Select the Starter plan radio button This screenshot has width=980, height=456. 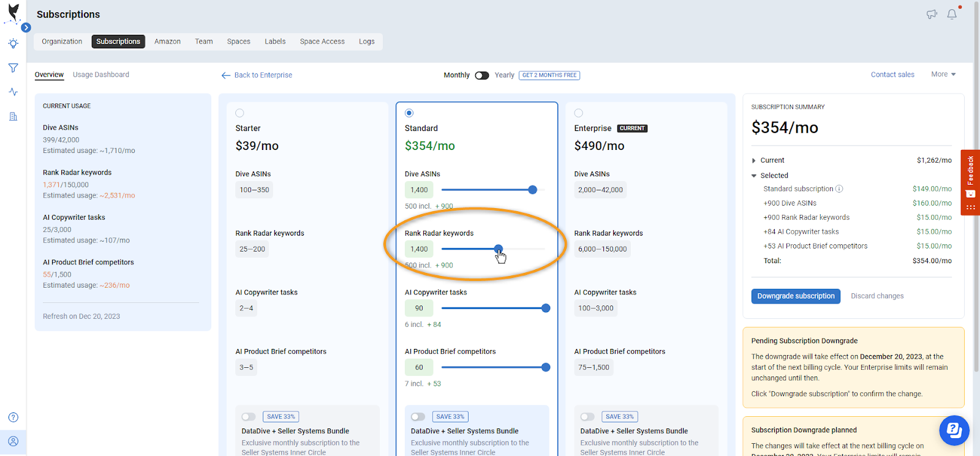click(239, 113)
